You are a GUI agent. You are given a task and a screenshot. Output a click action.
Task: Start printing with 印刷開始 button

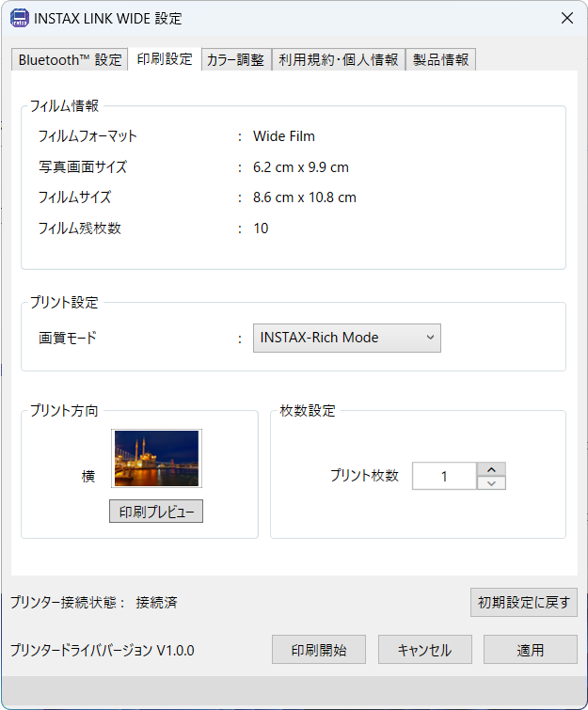[319, 650]
